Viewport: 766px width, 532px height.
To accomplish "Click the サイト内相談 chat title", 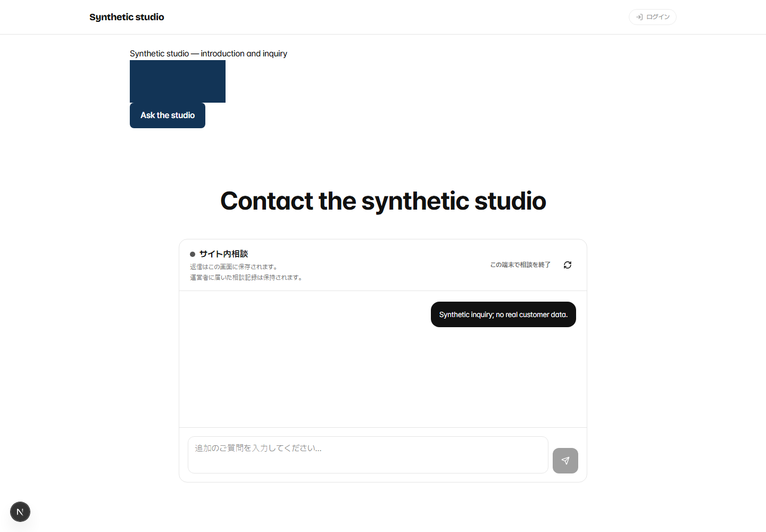I will tap(223, 254).
